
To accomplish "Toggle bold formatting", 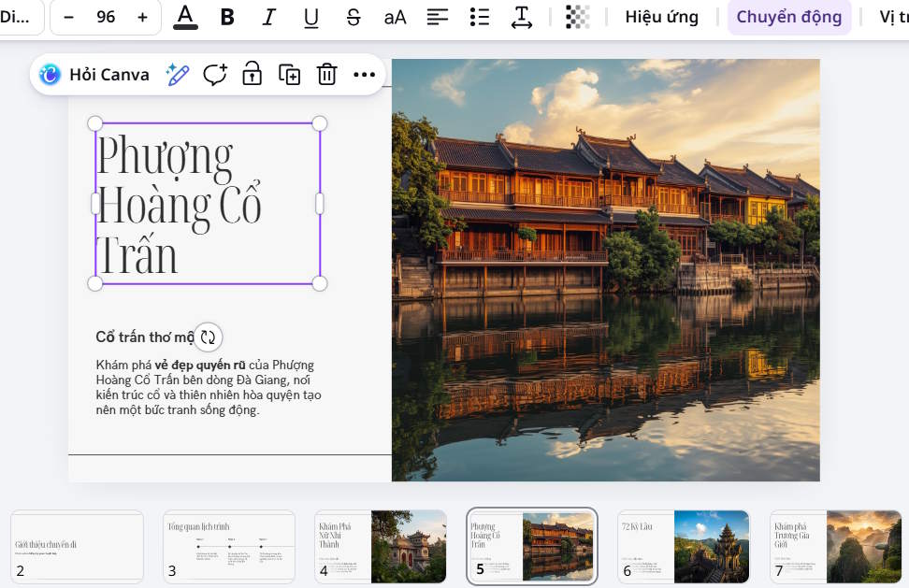I will click(226, 17).
